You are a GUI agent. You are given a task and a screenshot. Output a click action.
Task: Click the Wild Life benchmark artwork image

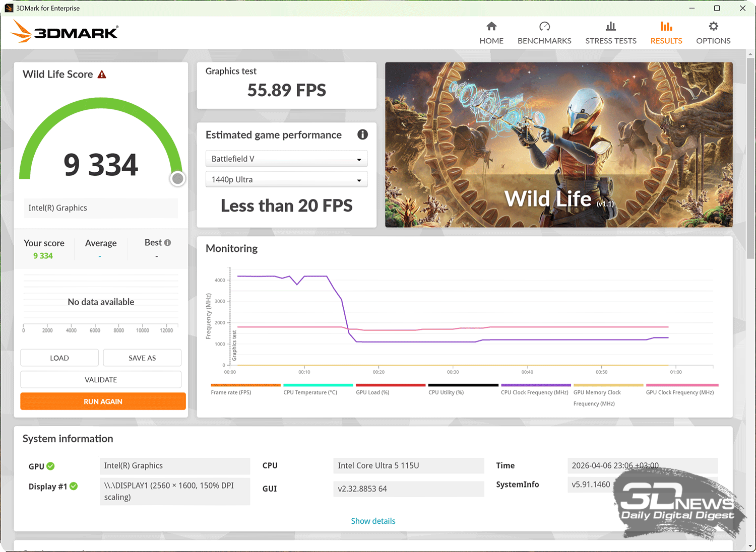558,145
